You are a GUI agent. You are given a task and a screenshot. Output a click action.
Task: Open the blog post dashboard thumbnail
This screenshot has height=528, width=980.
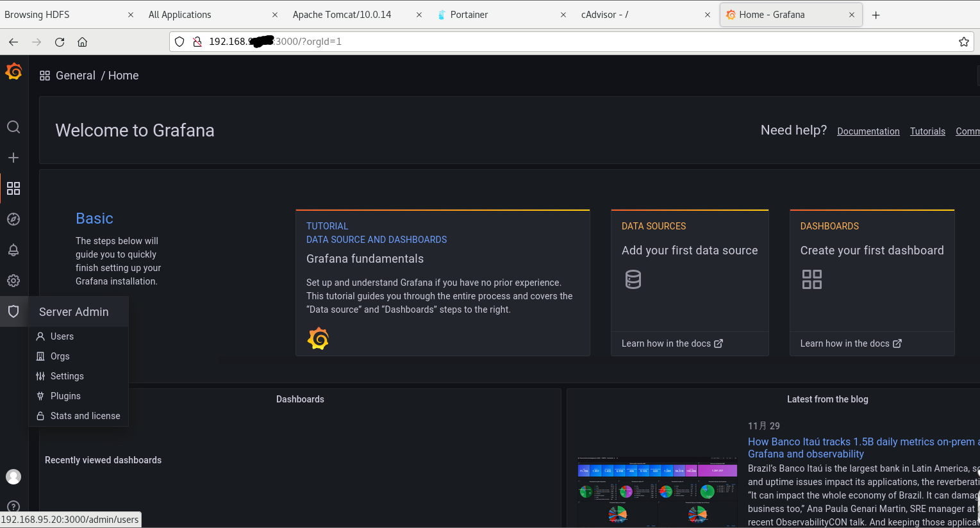click(x=657, y=491)
